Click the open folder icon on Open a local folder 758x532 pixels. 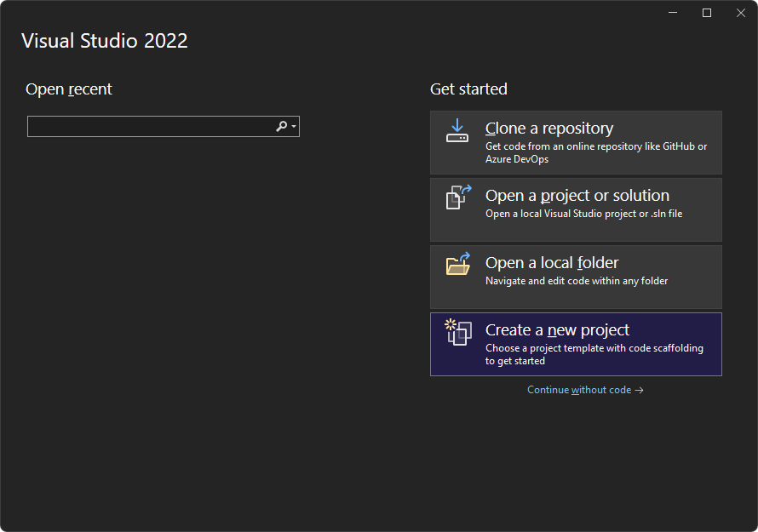(457, 266)
